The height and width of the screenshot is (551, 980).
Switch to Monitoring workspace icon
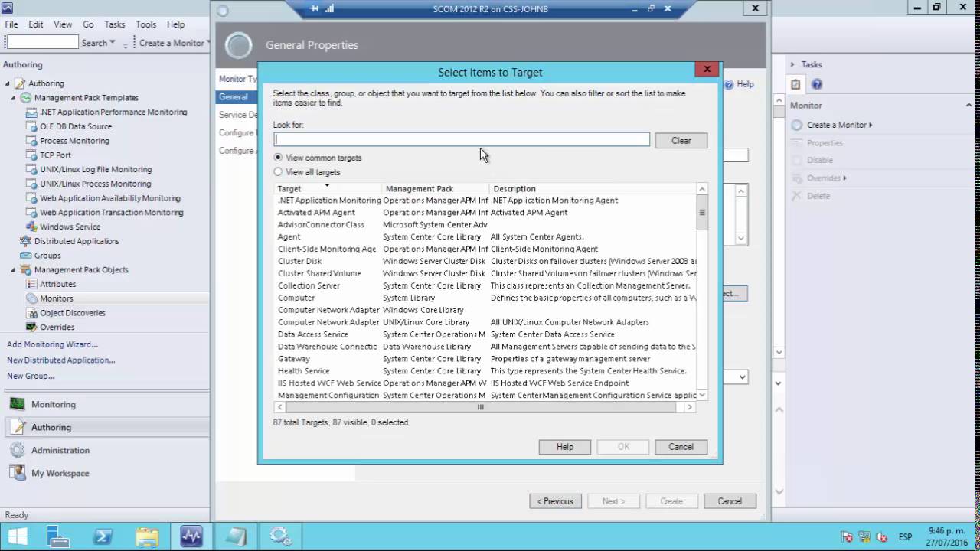tap(18, 404)
